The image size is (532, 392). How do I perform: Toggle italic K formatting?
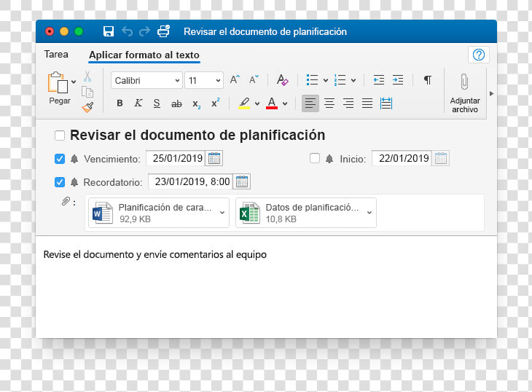coord(138,103)
